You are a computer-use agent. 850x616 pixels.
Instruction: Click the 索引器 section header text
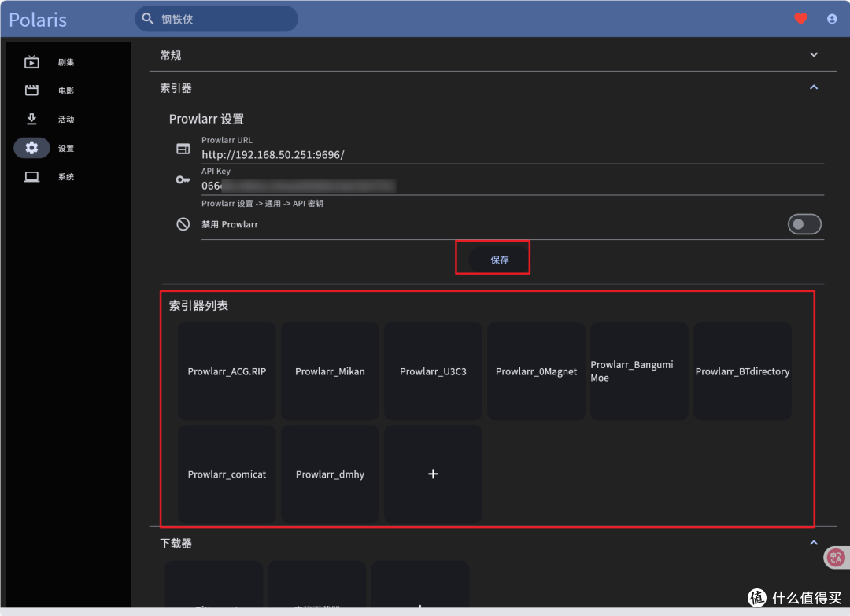[x=176, y=88]
